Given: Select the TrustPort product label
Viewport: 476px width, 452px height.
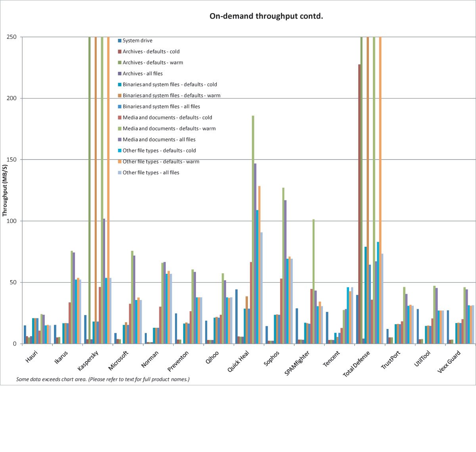Looking at the screenshot, I should [x=391, y=360].
